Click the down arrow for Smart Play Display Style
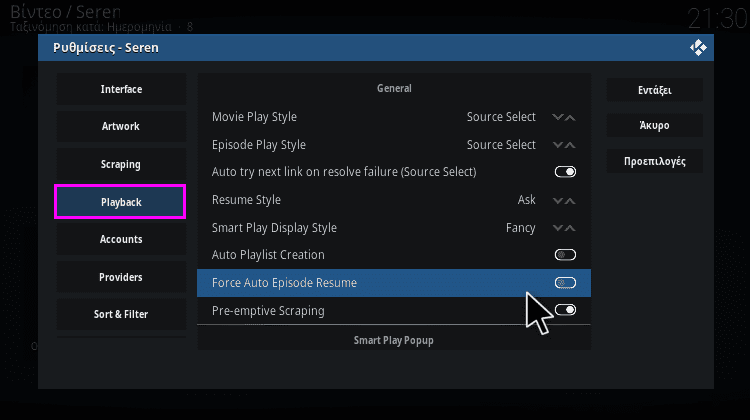Screen dimensions: 750x420 (x=558, y=228)
